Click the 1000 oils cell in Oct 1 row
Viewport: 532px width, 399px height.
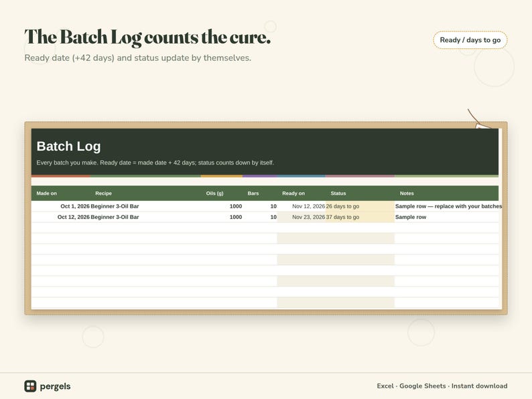[x=222, y=206]
